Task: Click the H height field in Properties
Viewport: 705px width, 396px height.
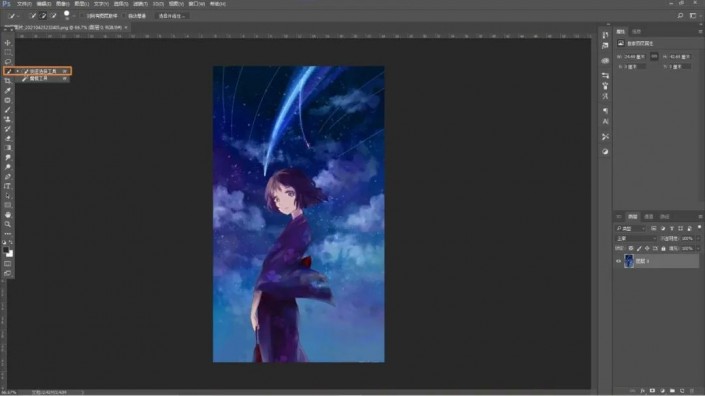Action: (680, 57)
